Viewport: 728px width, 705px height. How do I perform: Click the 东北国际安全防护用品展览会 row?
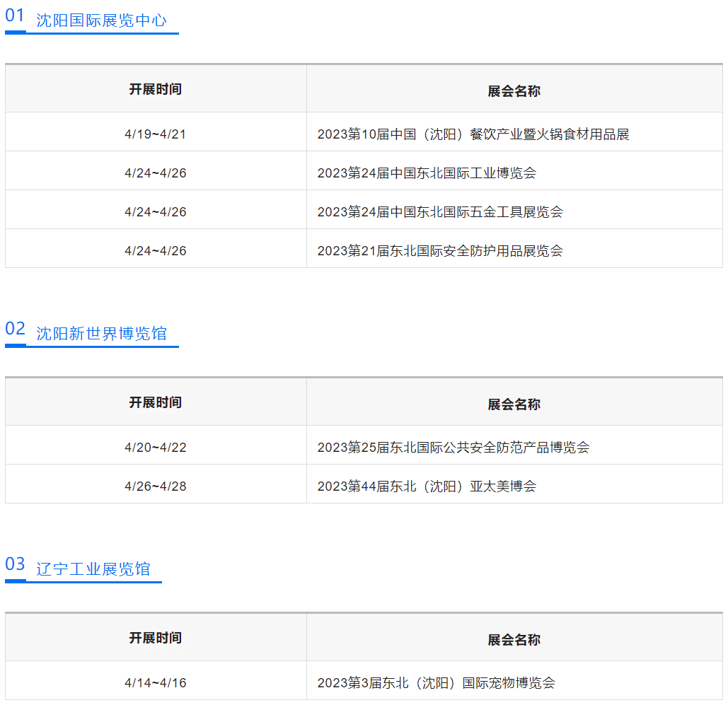pos(439,251)
